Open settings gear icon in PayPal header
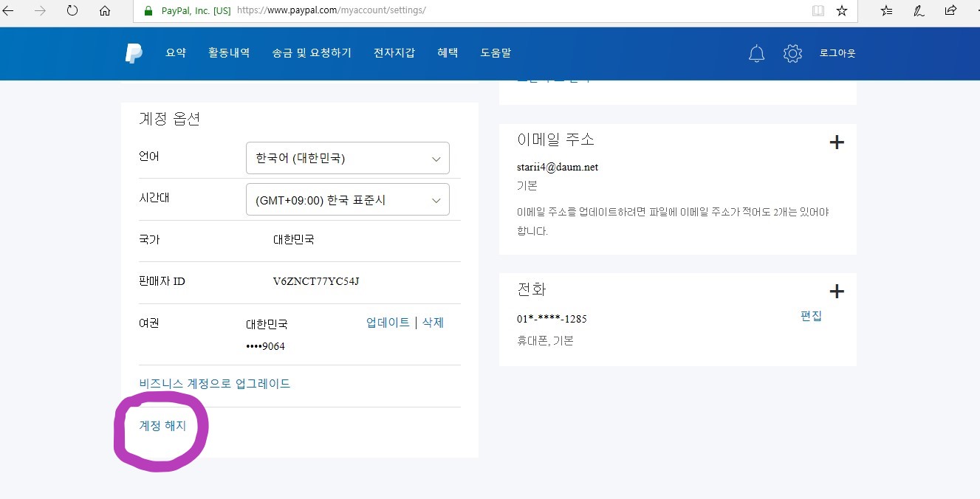980x499 pixels. click(x=792, y=53)
